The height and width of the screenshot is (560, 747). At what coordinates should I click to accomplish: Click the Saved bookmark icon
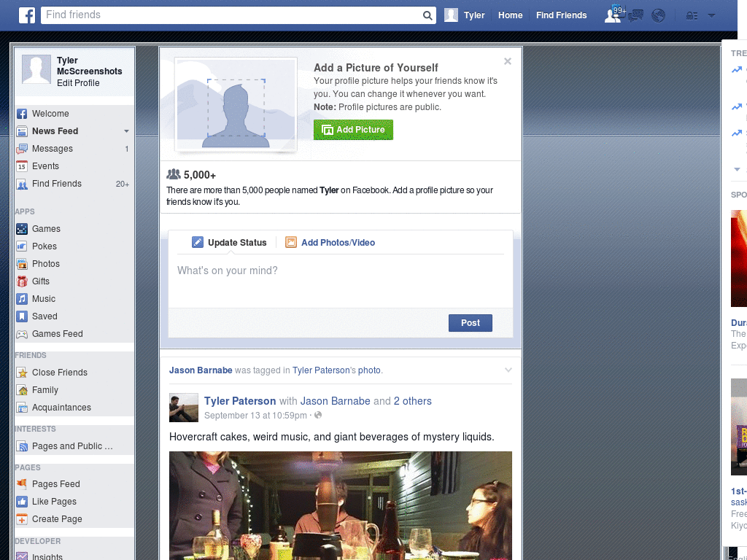point(22,316)
